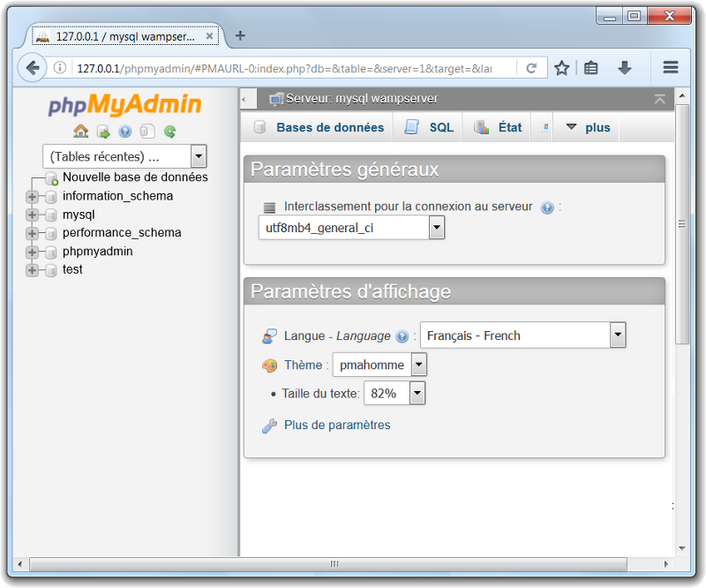Open the plus menu tab
706x588 pixels.
click(587, 127)
